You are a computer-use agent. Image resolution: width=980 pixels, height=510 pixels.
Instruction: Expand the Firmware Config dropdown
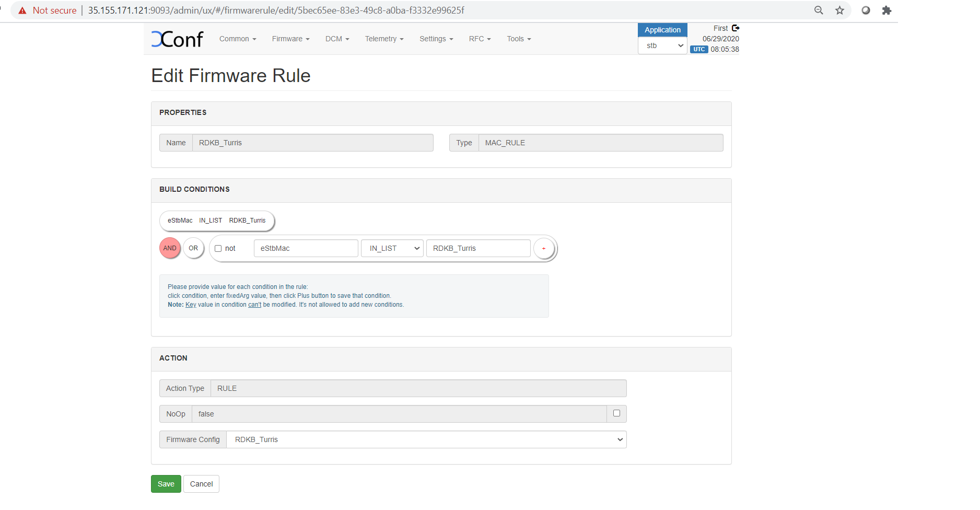[x=426, y=439]
